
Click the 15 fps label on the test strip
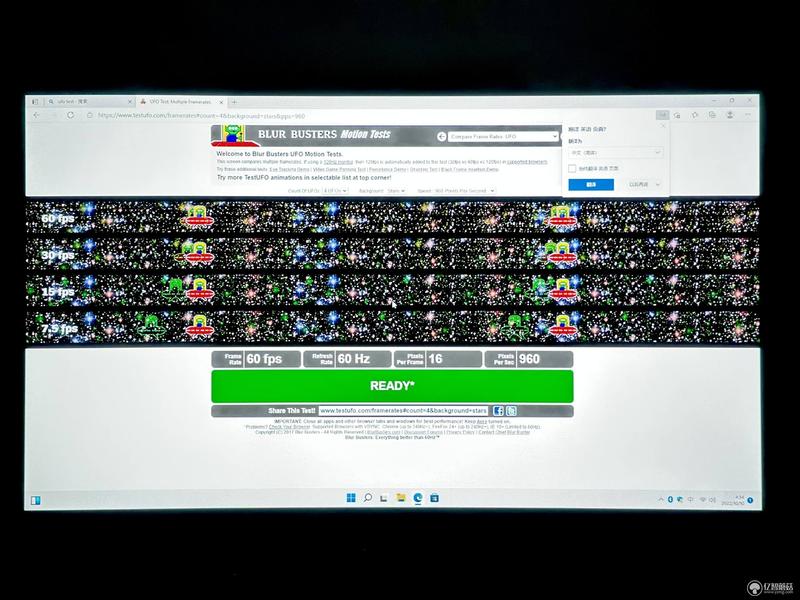tap(58, 292)
